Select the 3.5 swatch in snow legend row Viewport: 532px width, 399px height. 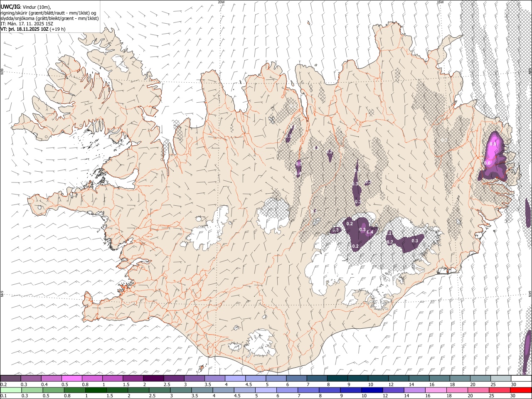click(215, 378)
